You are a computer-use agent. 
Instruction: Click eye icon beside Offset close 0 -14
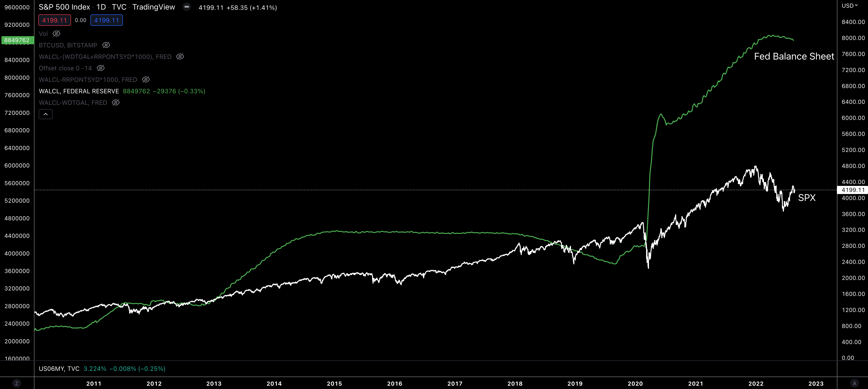100,68
